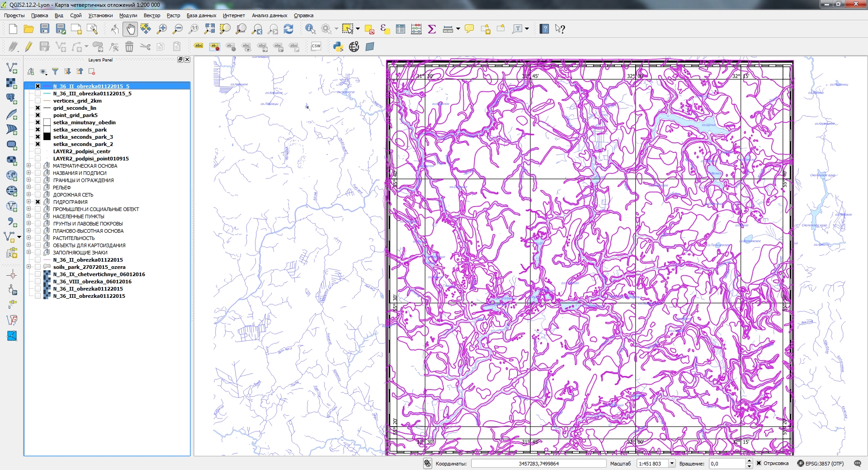Uncheck visibility of setka_seconds_park layer

38,130
